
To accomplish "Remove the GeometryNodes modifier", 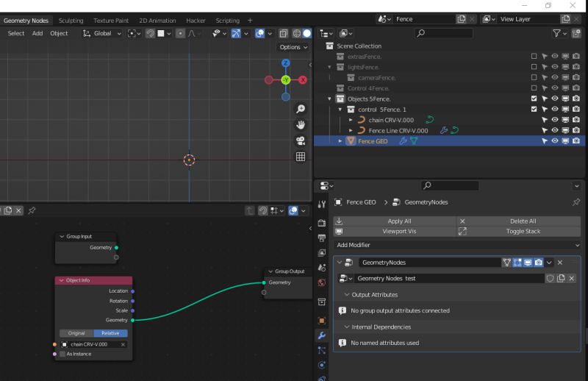I will click(x=560, y=263).
